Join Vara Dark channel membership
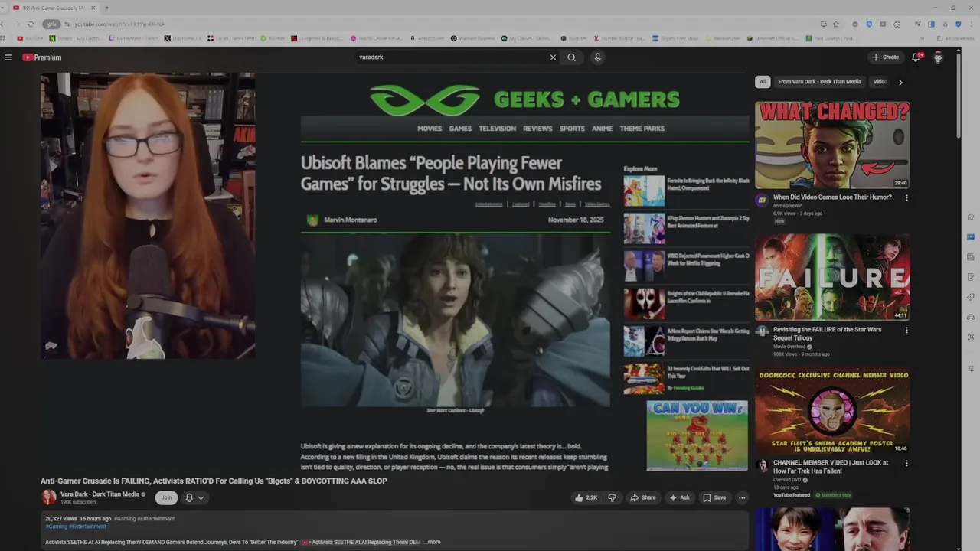The width and height of the screenshot is (980, 551). (166, 497)
